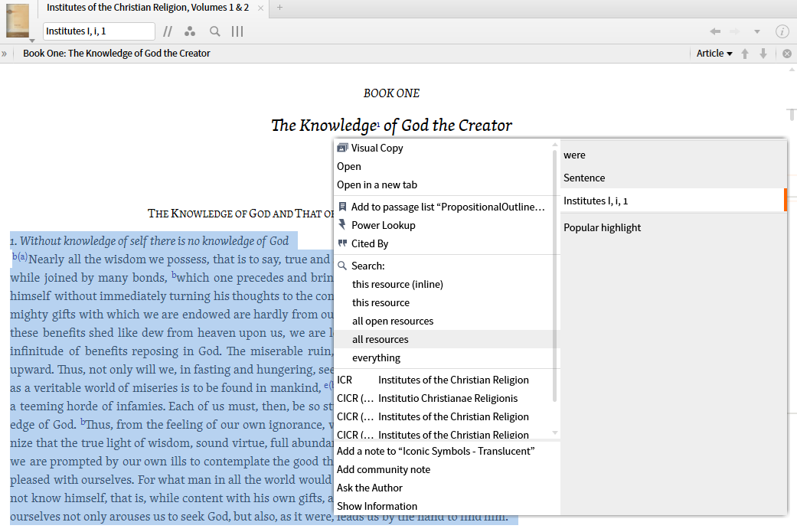Go to the next article arrow

(763, 54)
